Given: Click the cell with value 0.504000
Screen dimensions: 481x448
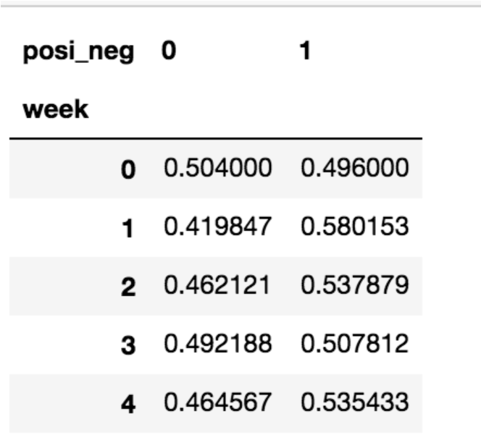Looking at the screenshot, I should coord(217,169).
